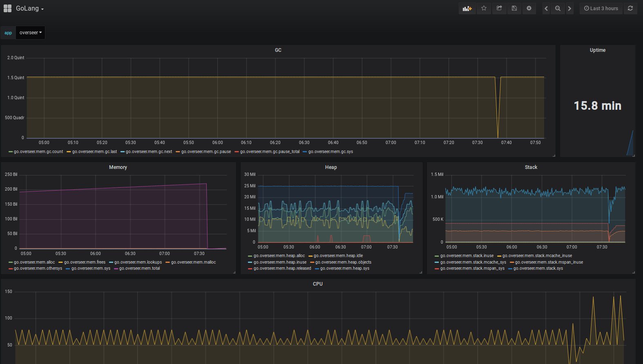Refresh the dashboard
The height and width of the screenshot is (364, 643).
(x=630, y=9)
